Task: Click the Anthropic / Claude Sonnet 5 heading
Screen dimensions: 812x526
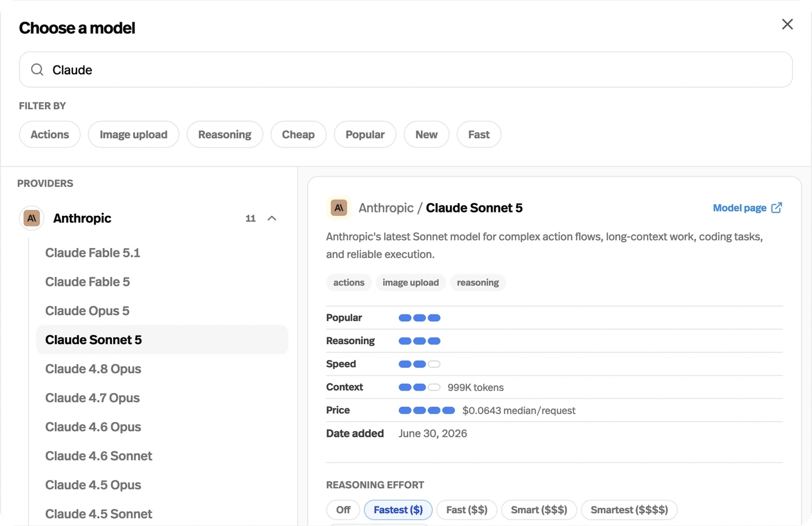Action: pos(440,208)
